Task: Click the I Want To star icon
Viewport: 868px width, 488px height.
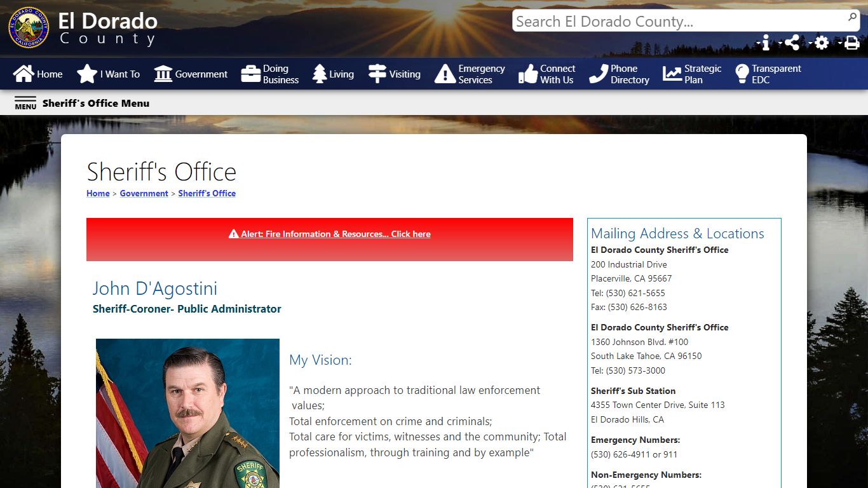Action: [87, 74]
